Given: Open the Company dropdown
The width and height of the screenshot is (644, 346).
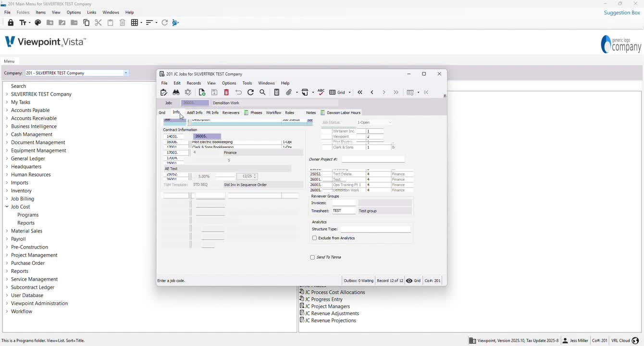Looking at the screenshot, I should point(126,73).
